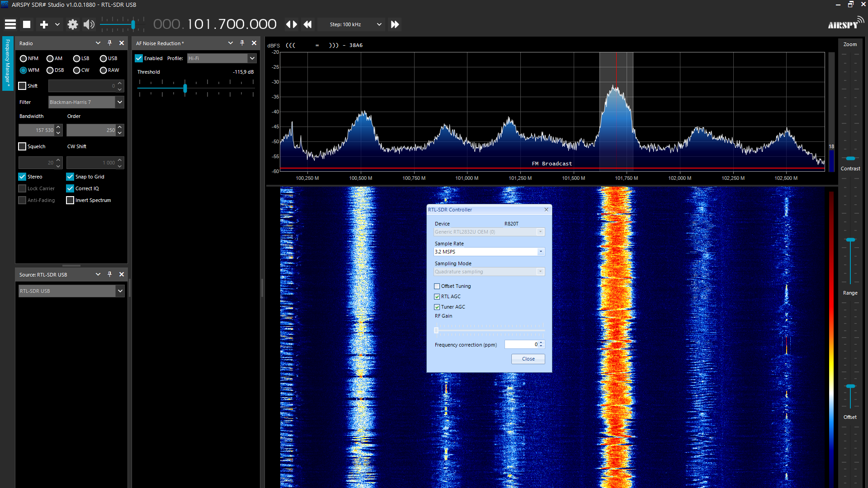Stop the radio playback
The height and width of the screenshot is (488, 868).
(x=27, y=24)
